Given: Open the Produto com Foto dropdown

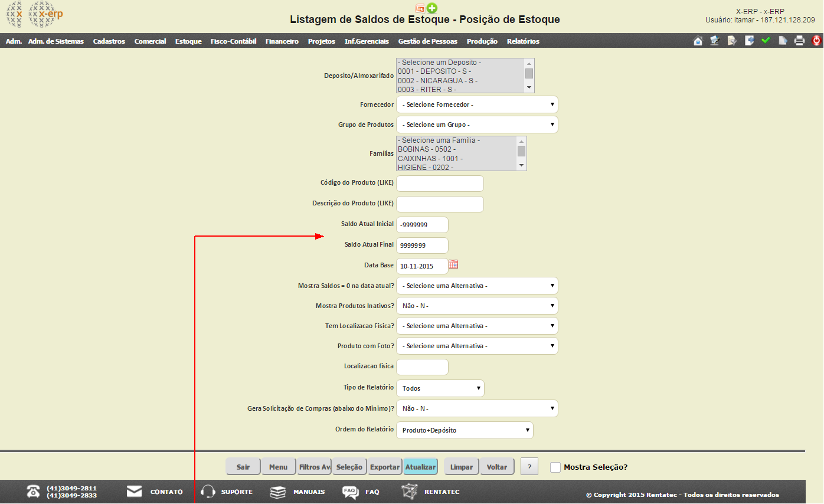Looking at the screenshot, I should (x=477, y=346).
